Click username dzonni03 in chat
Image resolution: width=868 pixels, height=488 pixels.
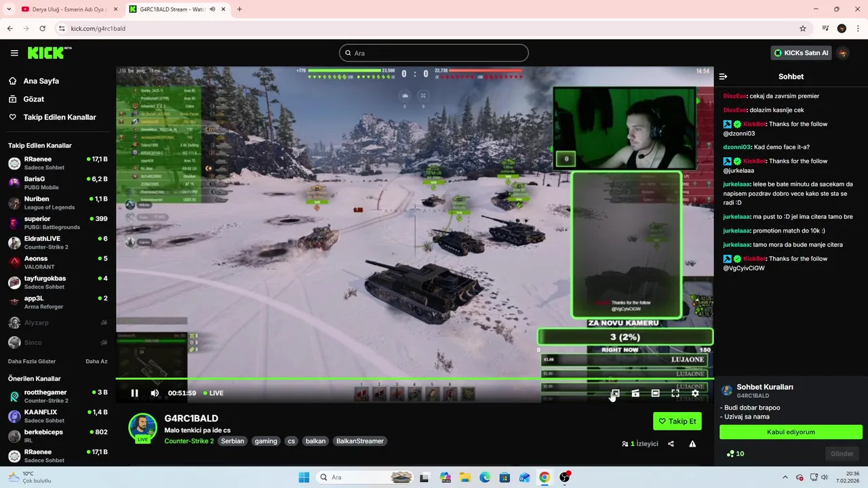[x=736, y=147]
